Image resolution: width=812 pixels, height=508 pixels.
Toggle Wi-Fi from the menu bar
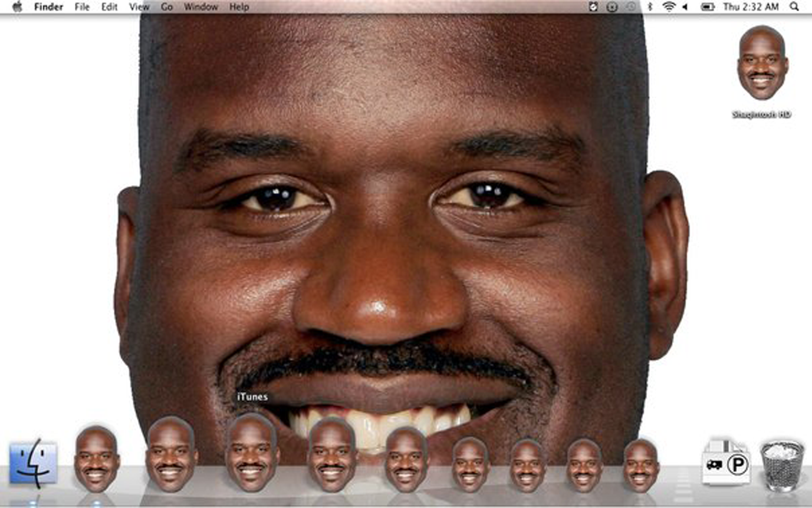click(669, 6)
